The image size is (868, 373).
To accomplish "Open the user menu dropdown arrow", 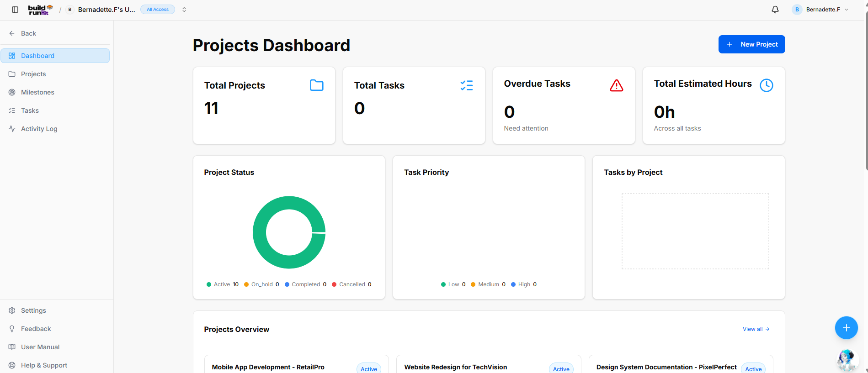I will [847, 10].
